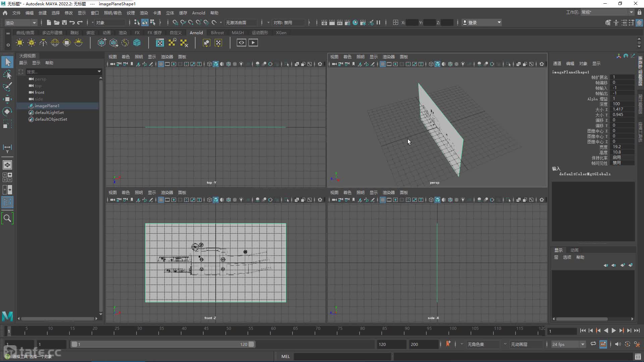The height and width of the screenshot is (362, 644).
Task: Switch to the 动画 tab in layer editor
Action: point(575,250)
